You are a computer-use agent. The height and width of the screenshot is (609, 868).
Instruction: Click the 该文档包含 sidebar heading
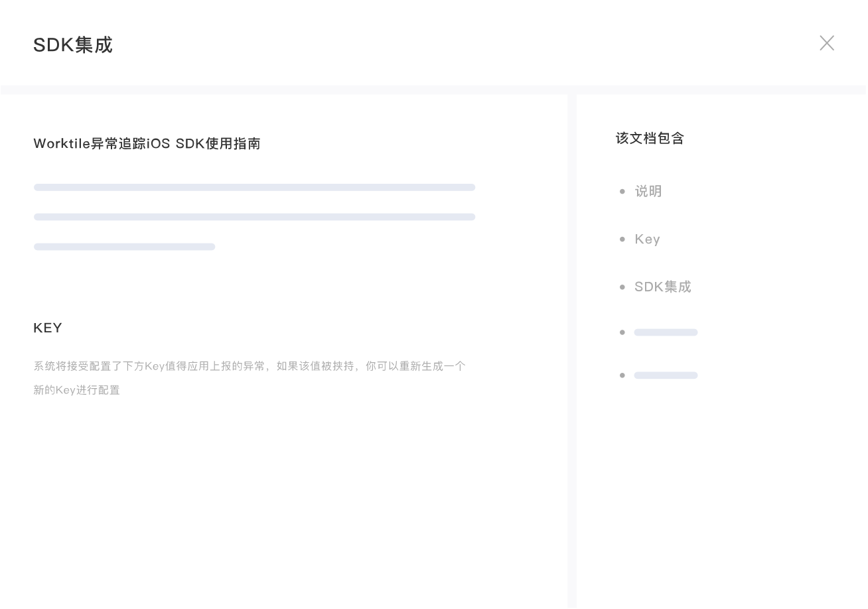pyautogui.click(x=650, y=138)
